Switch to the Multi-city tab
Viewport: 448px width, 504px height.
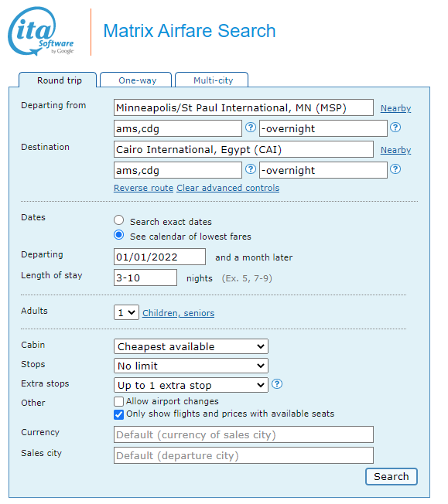click(212, 80)
